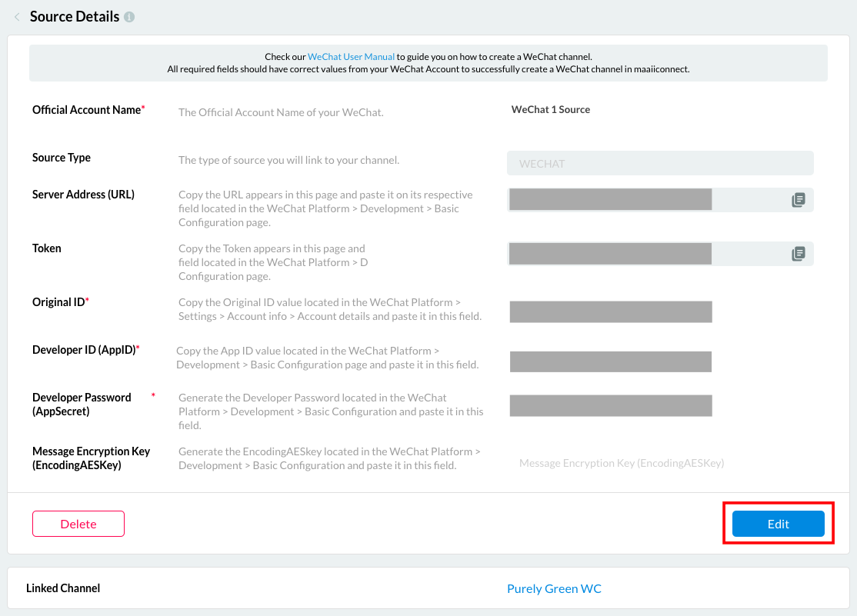
Task: Click 'The Official Account Name of your WeChat.' description
Action: coord(281,112)
